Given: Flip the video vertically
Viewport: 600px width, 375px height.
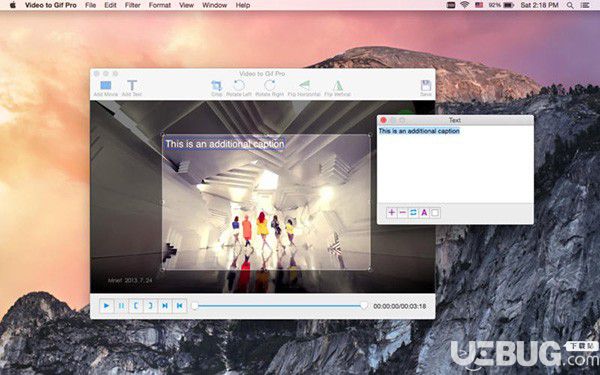Looking at the screenshot, I should point(338,88).
